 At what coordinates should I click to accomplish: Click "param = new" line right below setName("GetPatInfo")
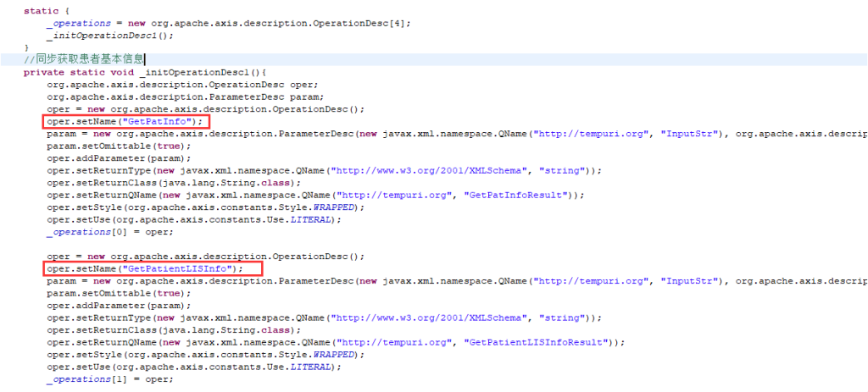457,134
